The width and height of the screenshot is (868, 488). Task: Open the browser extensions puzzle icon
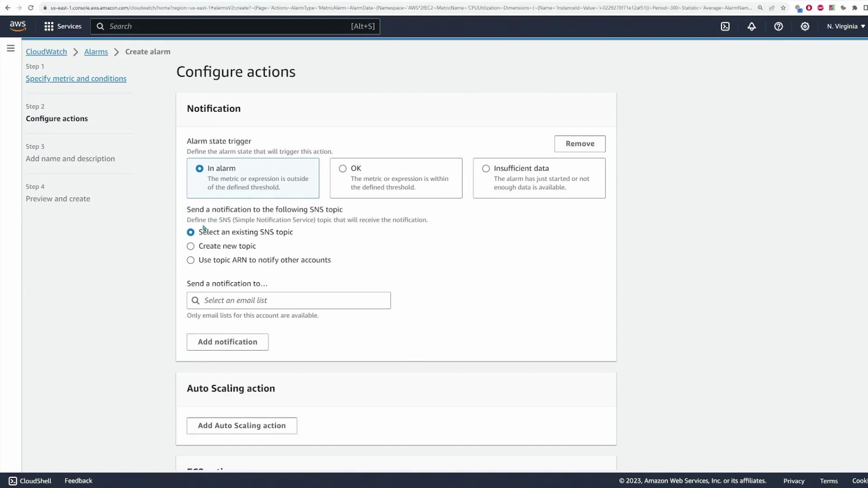[855, 8]
